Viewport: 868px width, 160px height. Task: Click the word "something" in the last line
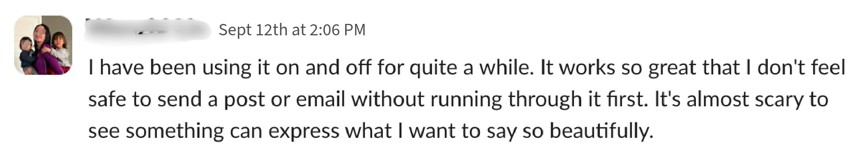[174, 131]
